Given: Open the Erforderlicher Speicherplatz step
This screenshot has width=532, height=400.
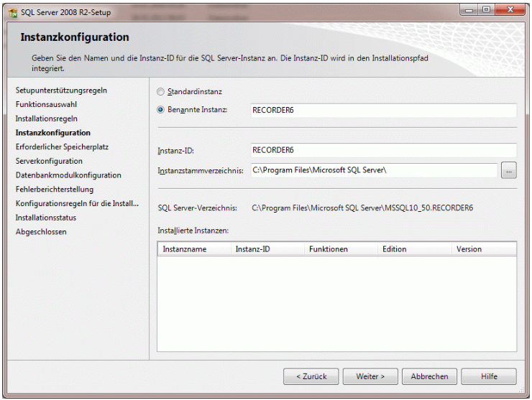Looking at the screenshot, I should tap(62, 147).
